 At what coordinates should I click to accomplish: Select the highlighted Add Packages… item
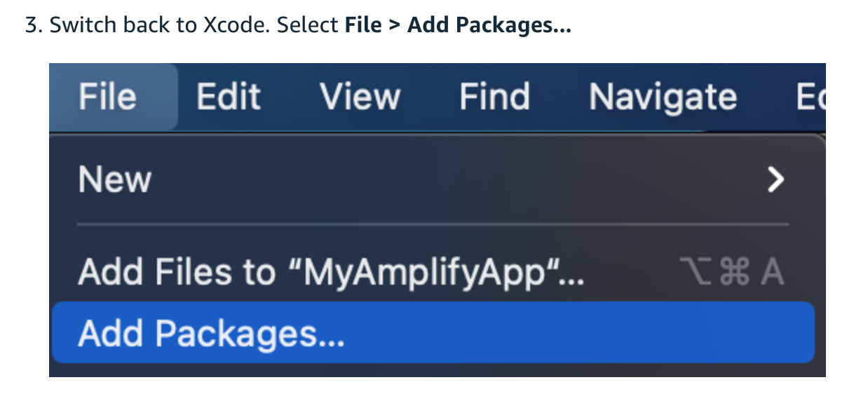pyautogui.click(x=433, y=333)
